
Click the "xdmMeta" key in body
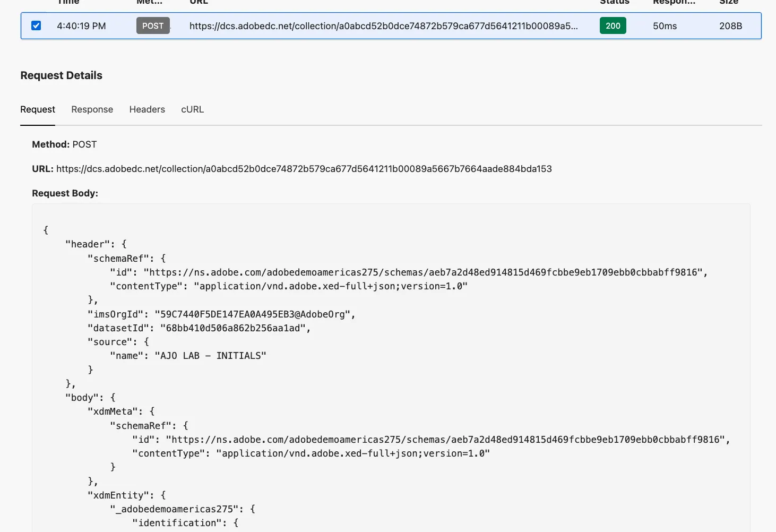[113, 411]
